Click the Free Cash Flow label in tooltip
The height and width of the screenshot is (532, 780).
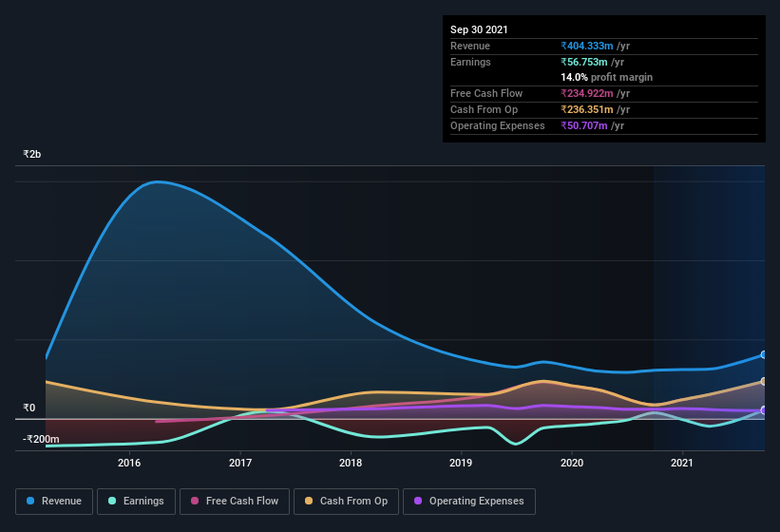click(486, 93)
